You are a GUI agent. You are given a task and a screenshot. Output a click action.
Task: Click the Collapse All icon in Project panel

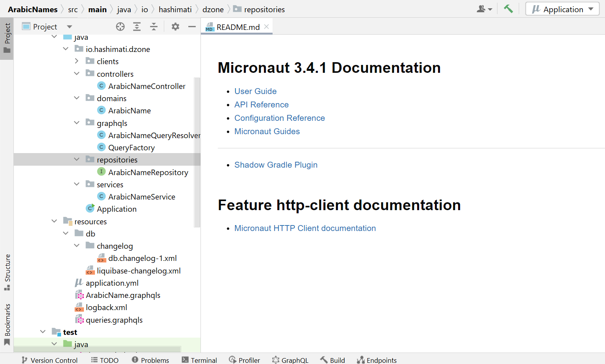click(x=154, y=27)
